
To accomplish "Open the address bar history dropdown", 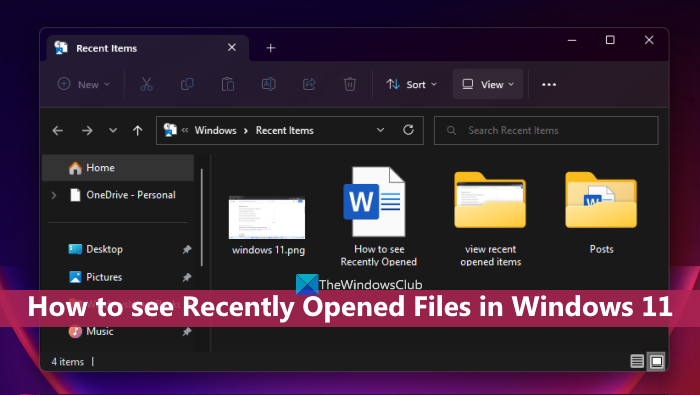I will pos(380,130).
